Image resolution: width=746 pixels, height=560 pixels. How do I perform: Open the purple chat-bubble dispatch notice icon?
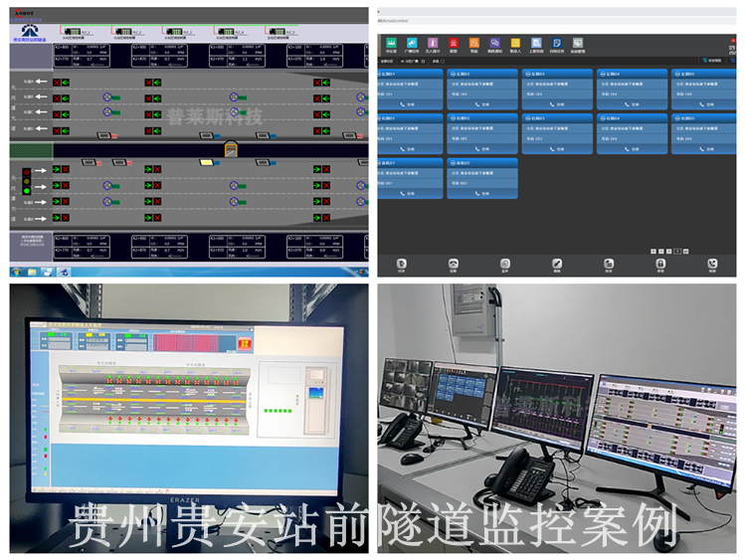494,44
